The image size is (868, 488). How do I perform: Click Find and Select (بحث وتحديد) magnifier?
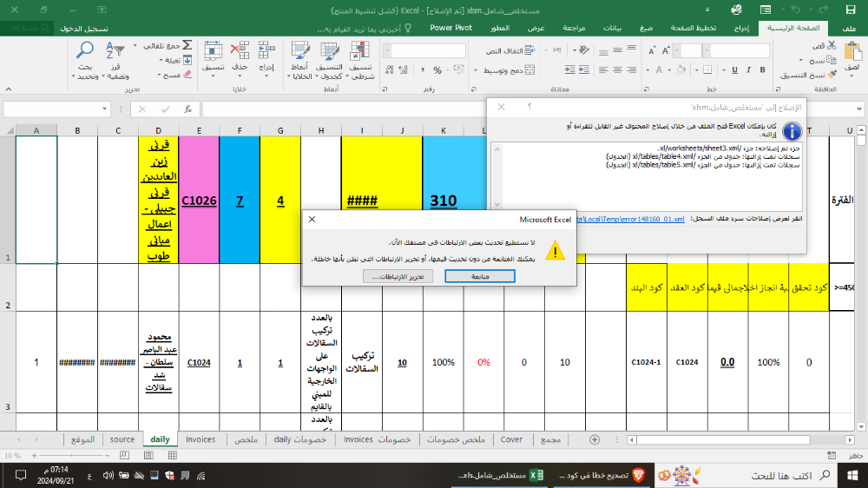tap(85, 60)
